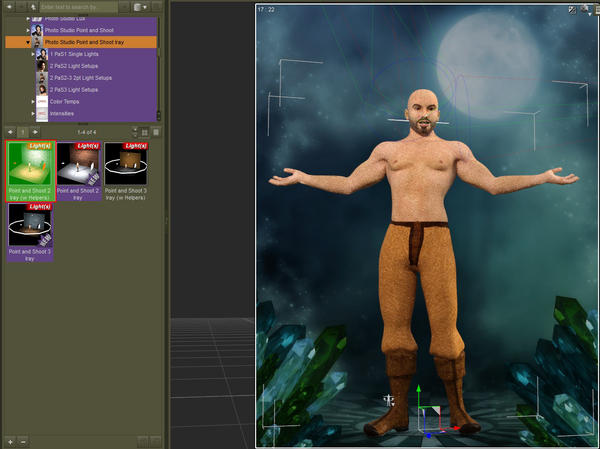Click the library add (+) button
The height and width of the screenshot is (449, 600).
point(10,442)
